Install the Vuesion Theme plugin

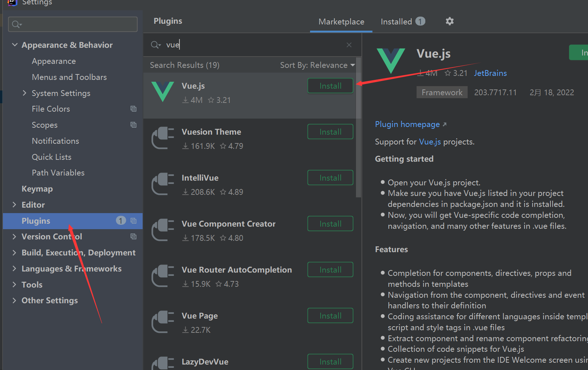click(x=330, y=132)
